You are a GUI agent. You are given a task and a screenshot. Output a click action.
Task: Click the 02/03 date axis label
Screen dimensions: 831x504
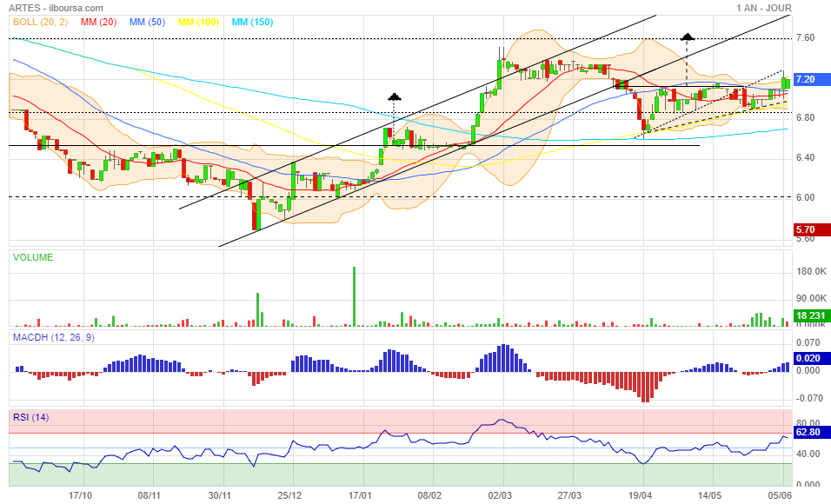[x=500, y=495]
